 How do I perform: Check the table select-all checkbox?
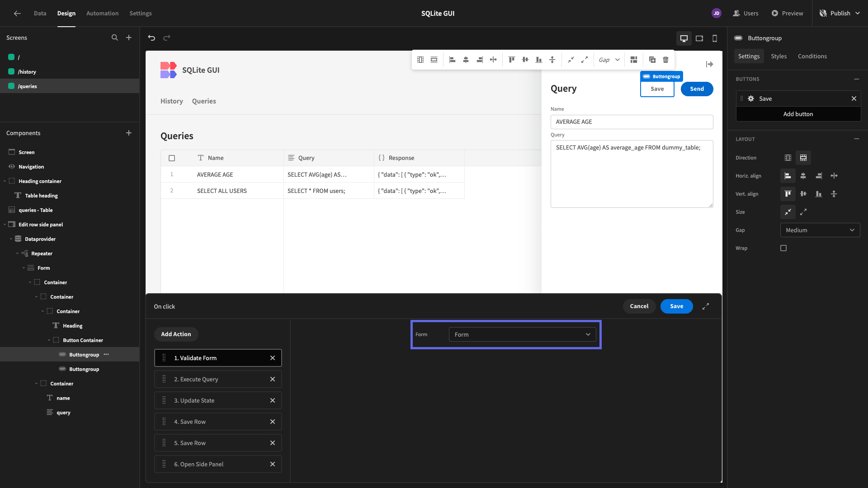[172, 158]
